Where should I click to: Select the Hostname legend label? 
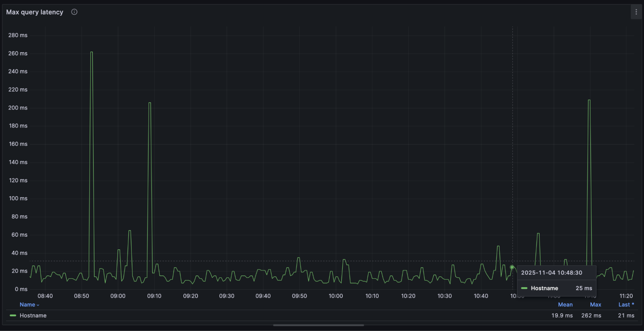point(33,316)
